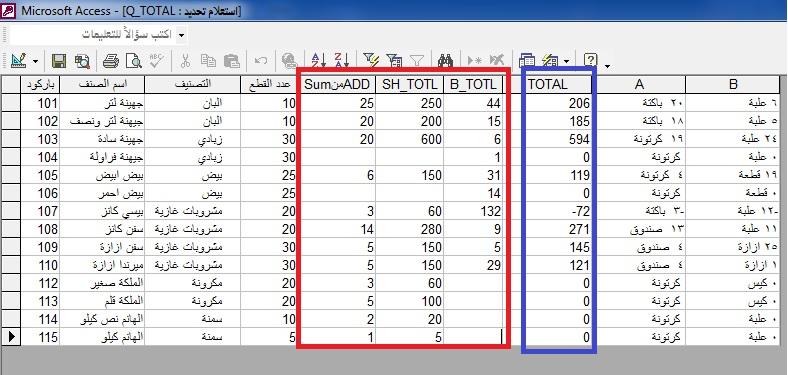Image resolution: width=788 pixels, height=375 pixels.
Task: Click SH_TOTL cell showing 600
Action: click(x=410, y=139)
